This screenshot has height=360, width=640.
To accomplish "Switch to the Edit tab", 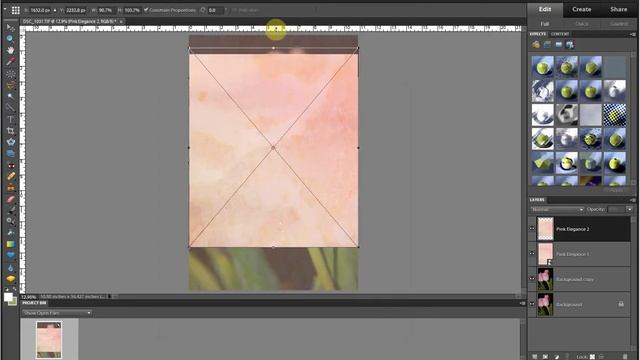I will tap(545, 9).
